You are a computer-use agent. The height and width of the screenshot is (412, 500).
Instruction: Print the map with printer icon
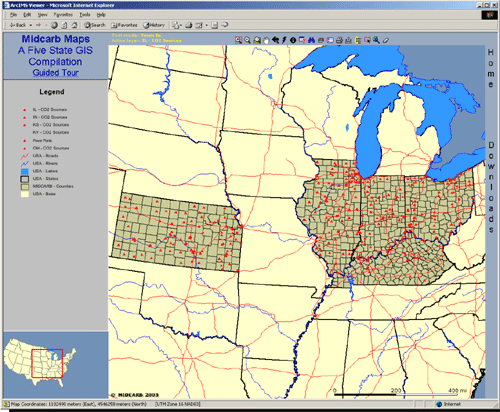(339, 40)
